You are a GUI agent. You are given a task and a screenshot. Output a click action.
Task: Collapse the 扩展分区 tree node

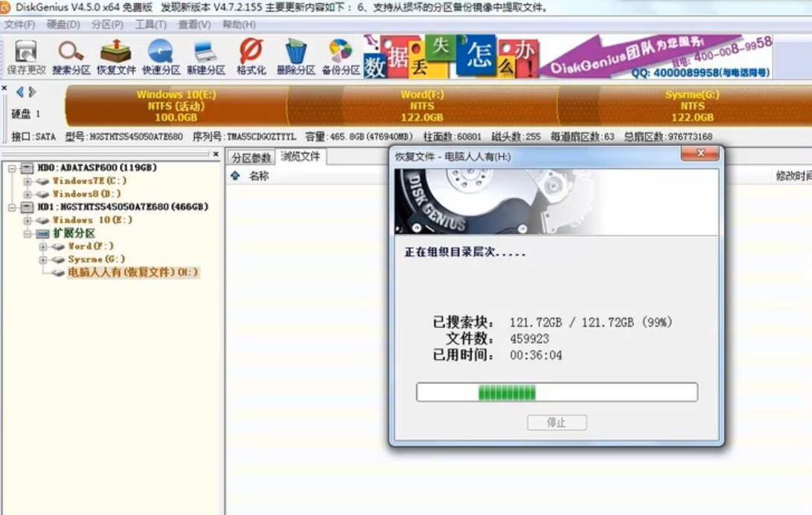(27, 234)
